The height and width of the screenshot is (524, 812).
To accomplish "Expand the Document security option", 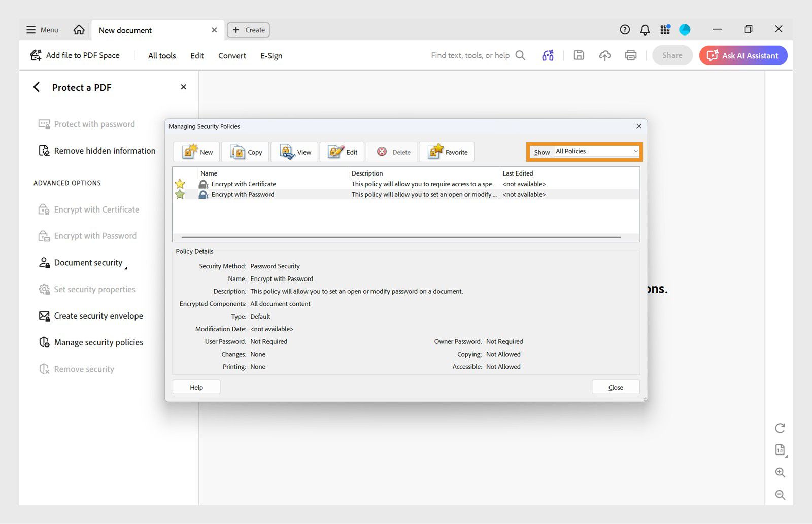I will [83, 263].
